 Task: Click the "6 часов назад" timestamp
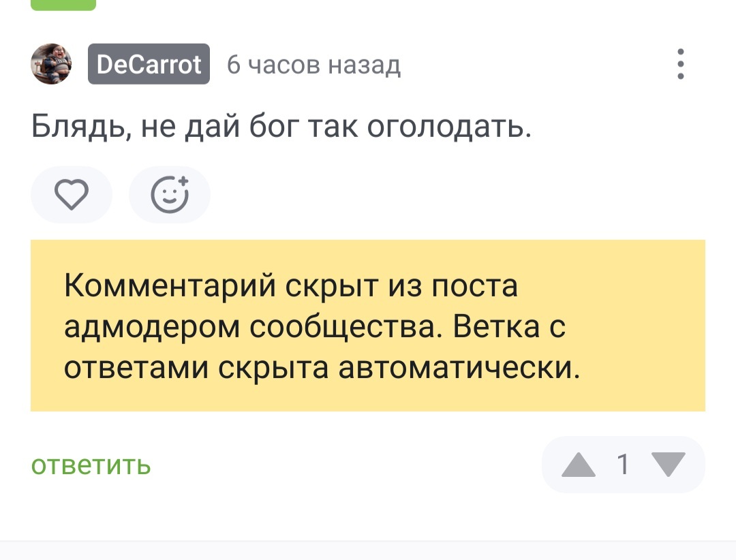click(313, 65)
